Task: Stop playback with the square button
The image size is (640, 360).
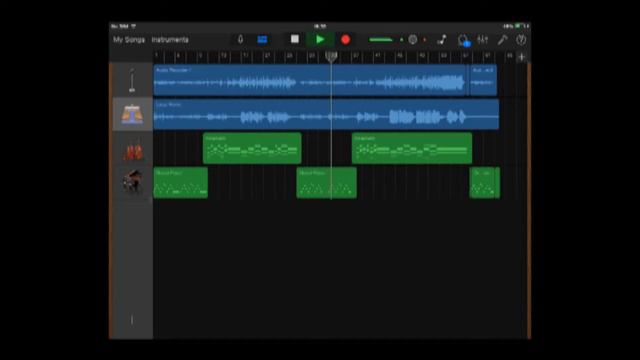Action: (295, 39)
